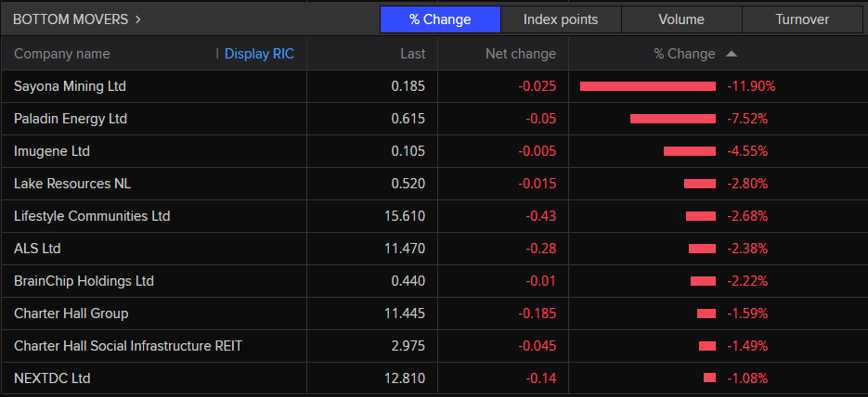This screenshot has height=397, width=868.
Task: Switch to the Index points tab
Action: coord(561,19)
